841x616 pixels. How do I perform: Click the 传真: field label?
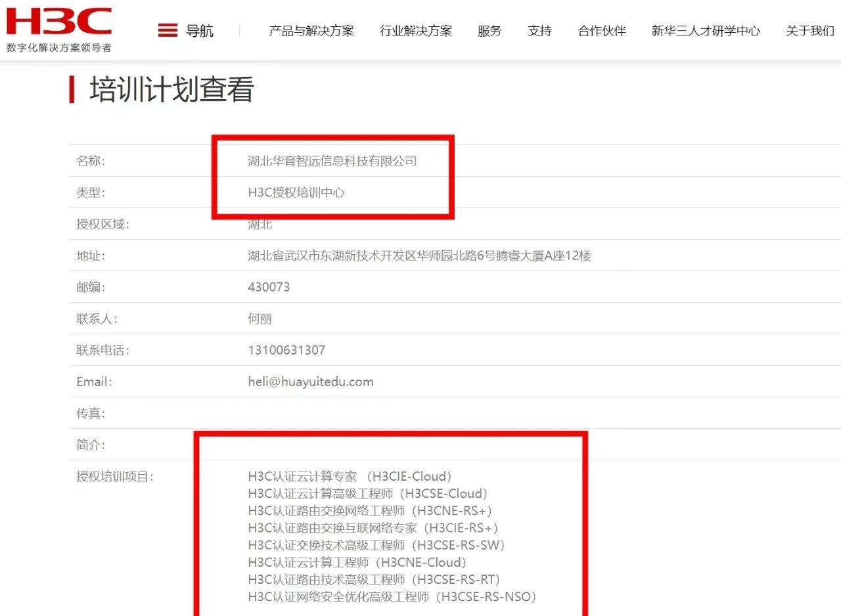point(91,413)
